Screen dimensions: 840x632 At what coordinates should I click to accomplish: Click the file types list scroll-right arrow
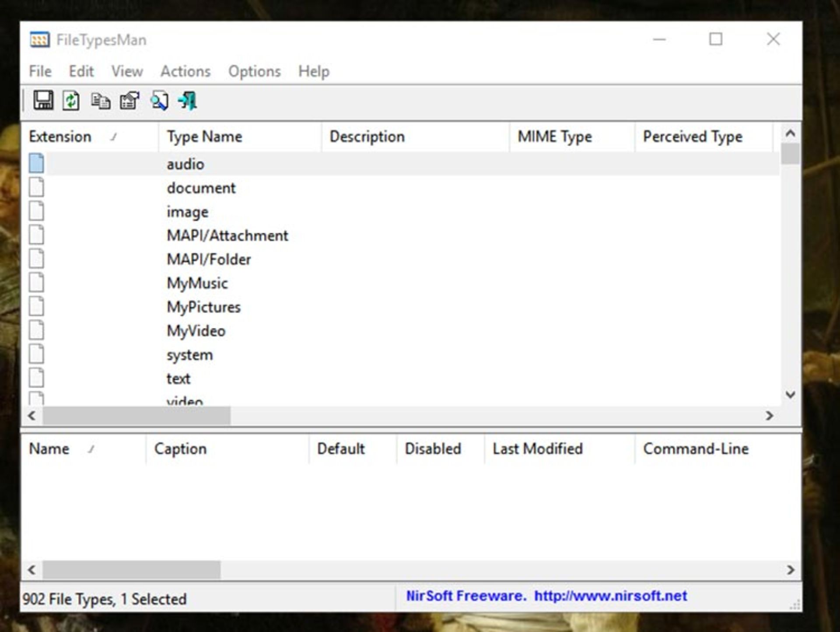770,416
